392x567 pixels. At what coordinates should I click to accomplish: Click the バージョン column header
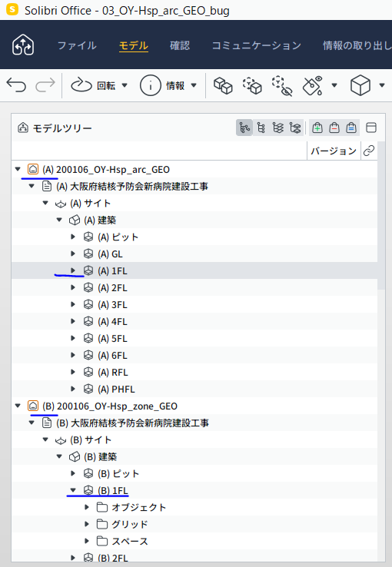pyautogui.click(x=334, y=151)
